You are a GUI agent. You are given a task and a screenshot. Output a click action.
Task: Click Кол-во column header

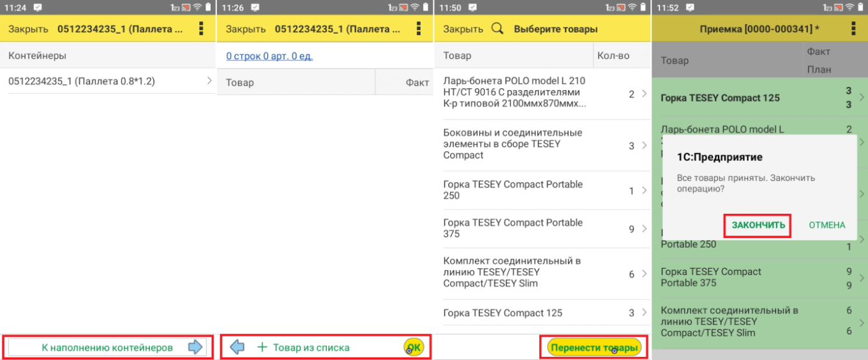point(613,56)
